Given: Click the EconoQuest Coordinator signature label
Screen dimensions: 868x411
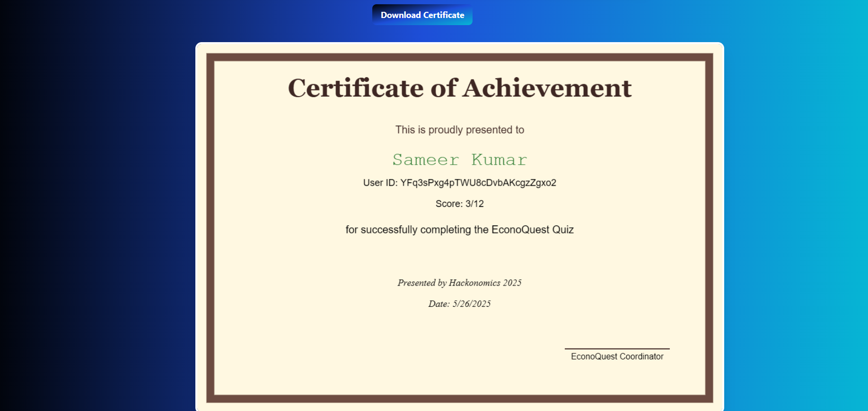Looking at the screenshot, I should point(617,357).
